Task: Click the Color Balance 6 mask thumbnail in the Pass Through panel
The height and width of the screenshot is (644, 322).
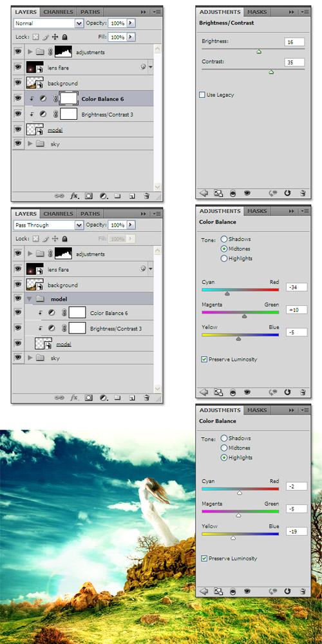Action: click(77, 312)
